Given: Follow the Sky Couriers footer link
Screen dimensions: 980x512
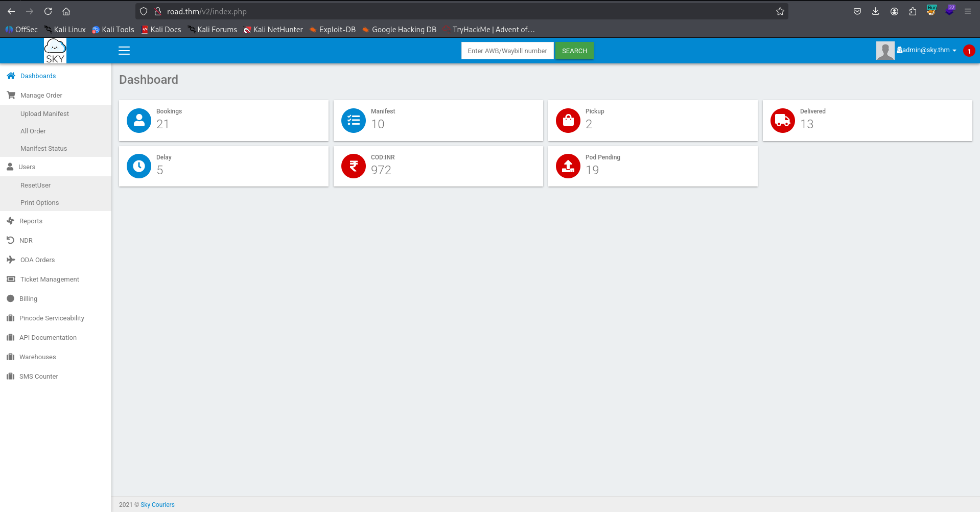Looking at the screenshot, I should coord(157,505).
